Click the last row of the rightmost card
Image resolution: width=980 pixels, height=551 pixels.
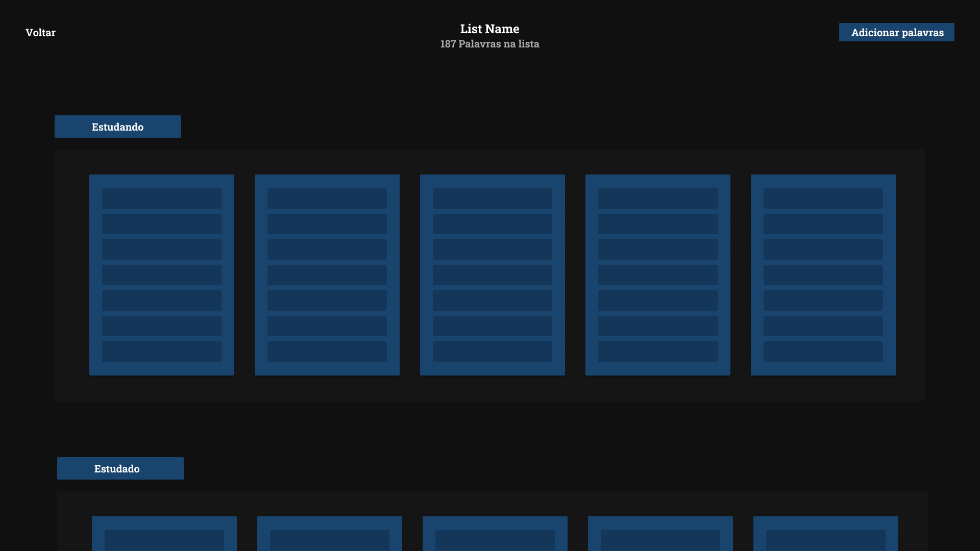coord(823,351)
